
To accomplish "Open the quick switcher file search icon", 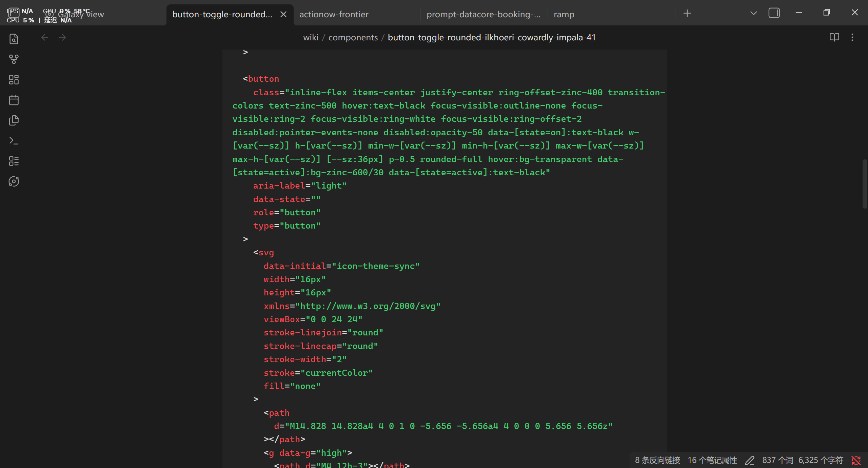I will [x=14, y=39].
